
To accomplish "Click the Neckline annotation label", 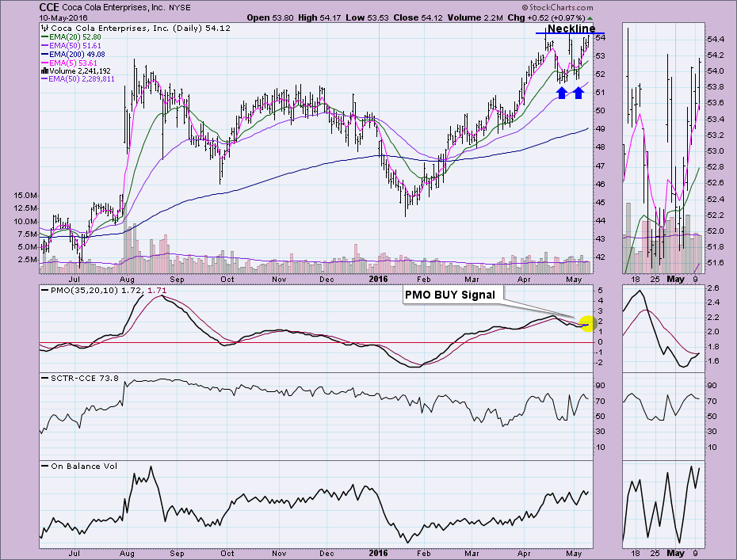I will [x=571, y=29].
